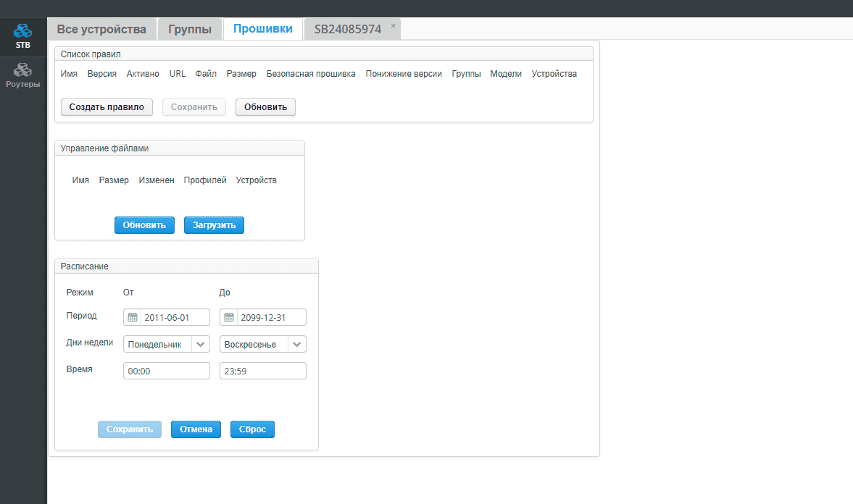The width and height of the screenshot is (853, 504).
Task: Switch to Все устройства tab
Action: (x=101, y=29)
